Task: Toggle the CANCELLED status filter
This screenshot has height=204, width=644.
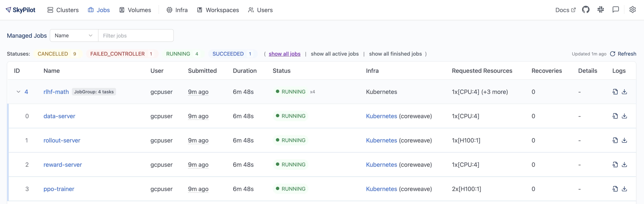Action: click(x=57, y=54)
